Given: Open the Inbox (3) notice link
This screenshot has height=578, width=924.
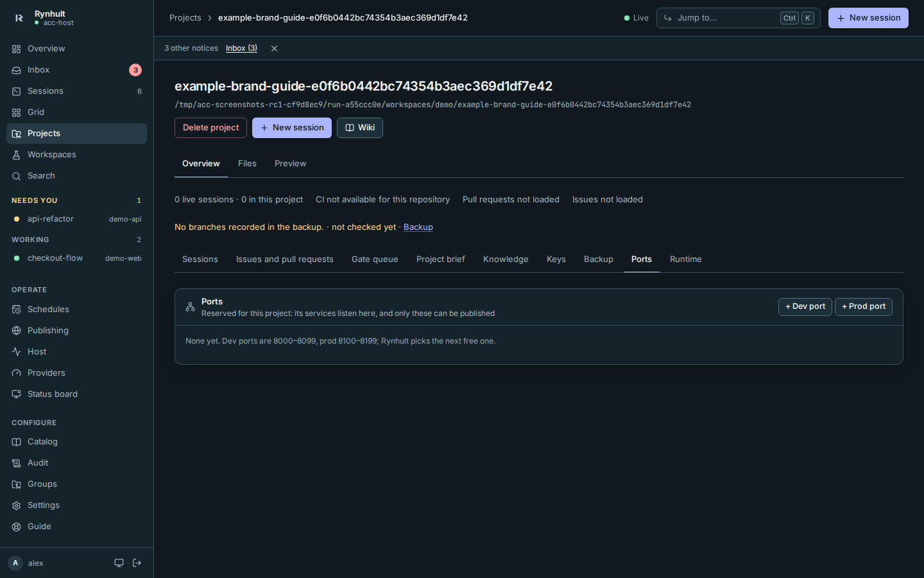Looking at the screenshot, I should (241, 48).
